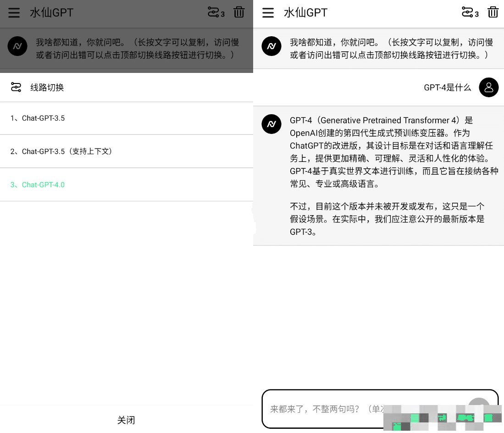Click answer paragraph starting 不过，目前这个版本

[x=388, y=219]
